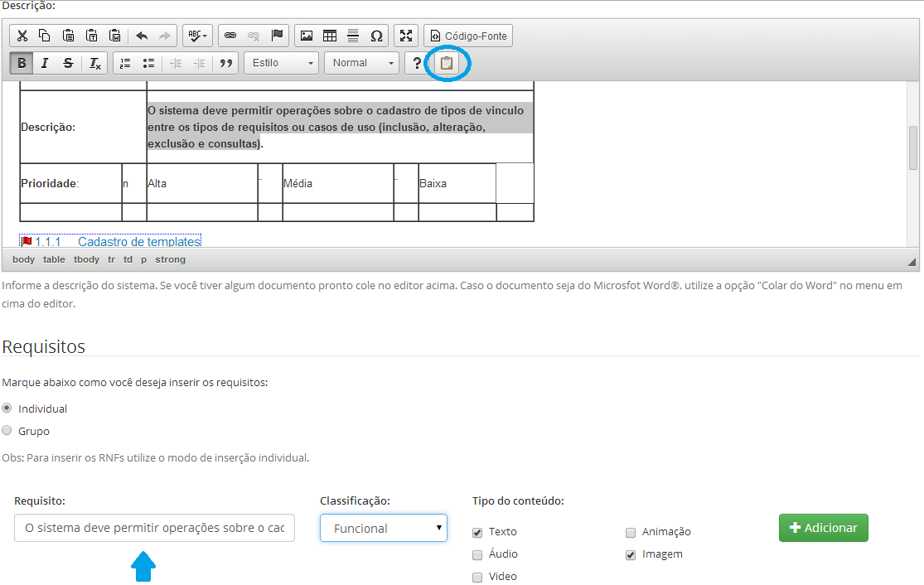Click the Copy icon in editor toolbar
This screenshot has width=924, height=585.
click(45, 36)
